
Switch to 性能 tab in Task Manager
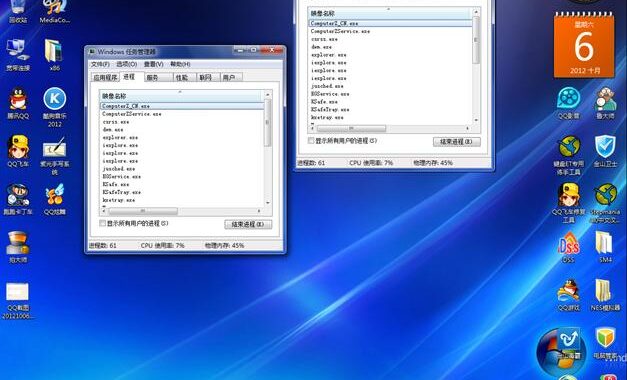184,78
